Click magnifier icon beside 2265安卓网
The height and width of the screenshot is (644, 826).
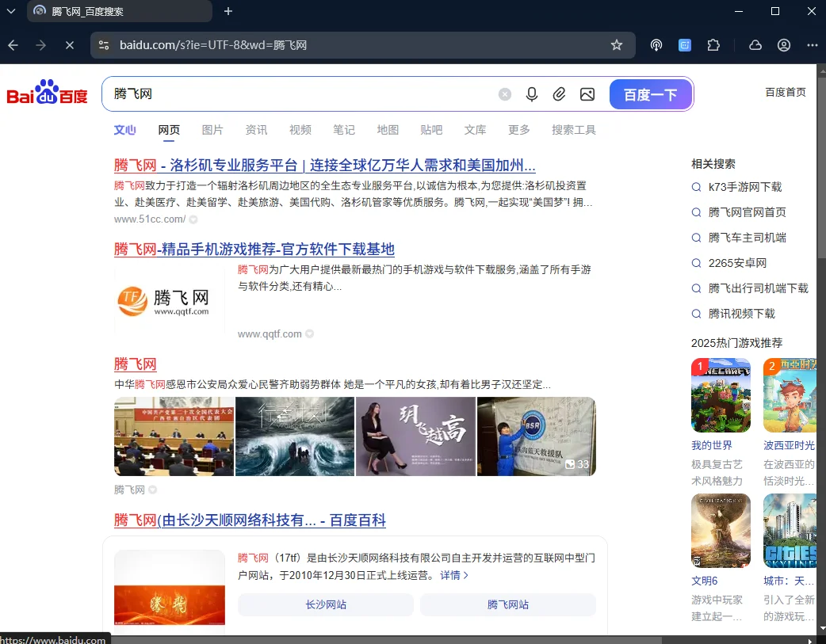[697, 263]
